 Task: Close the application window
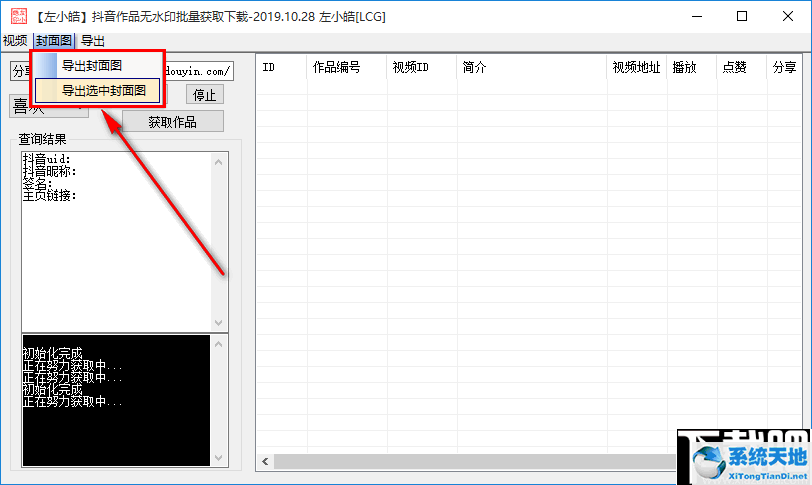coord(788,16)
